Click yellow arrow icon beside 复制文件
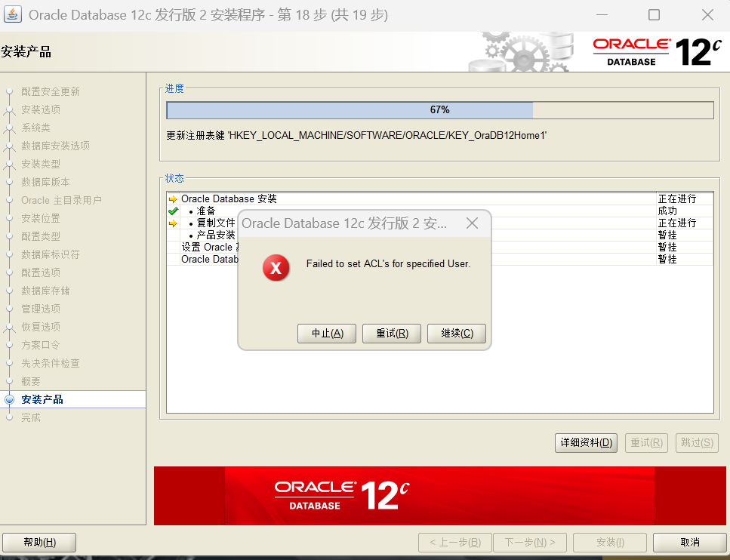The image size is (730, 560). point(173,223)
